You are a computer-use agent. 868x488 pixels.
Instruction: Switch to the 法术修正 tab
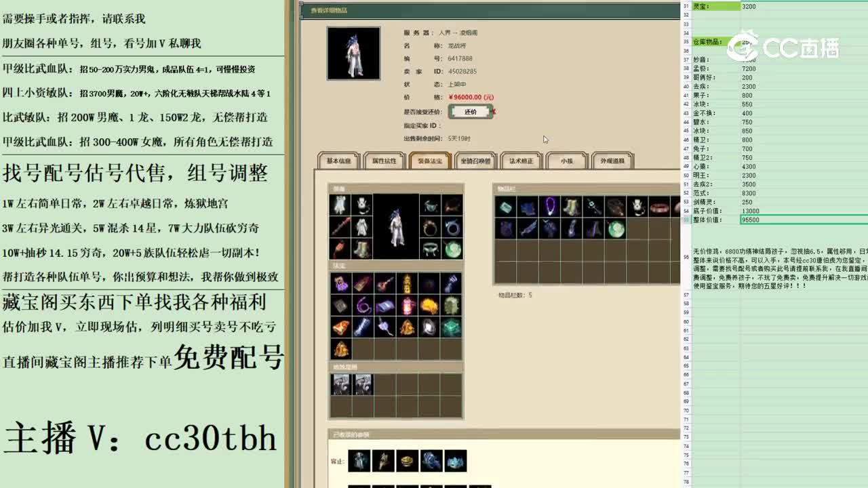click(521, 161)
